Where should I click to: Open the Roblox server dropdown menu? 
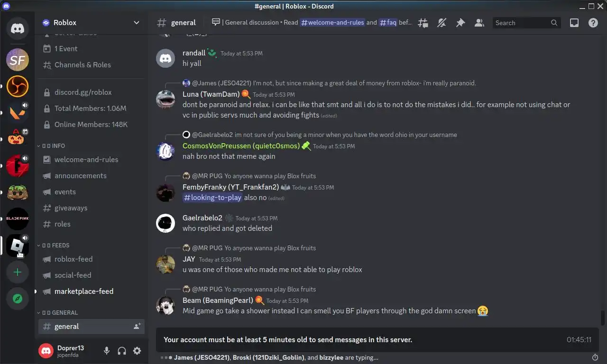coord(91,22)
